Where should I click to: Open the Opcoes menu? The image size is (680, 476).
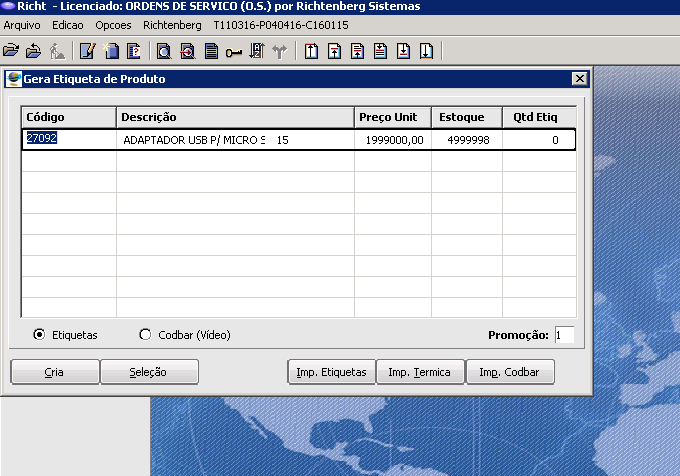pyautogui.click(x=113, y=24)
